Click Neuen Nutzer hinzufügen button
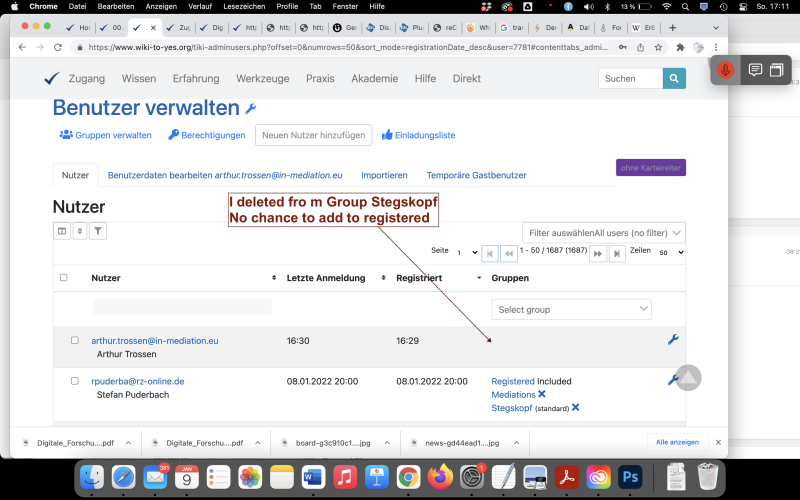Viewport: 800px width, 500px height. click(x=313, y=135)
